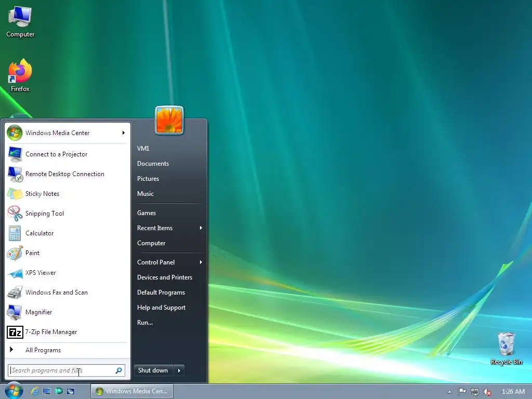Launch Internet Explorer from the taskbar
The height and width of the screenshot is (399, 532).
(34, 391)
